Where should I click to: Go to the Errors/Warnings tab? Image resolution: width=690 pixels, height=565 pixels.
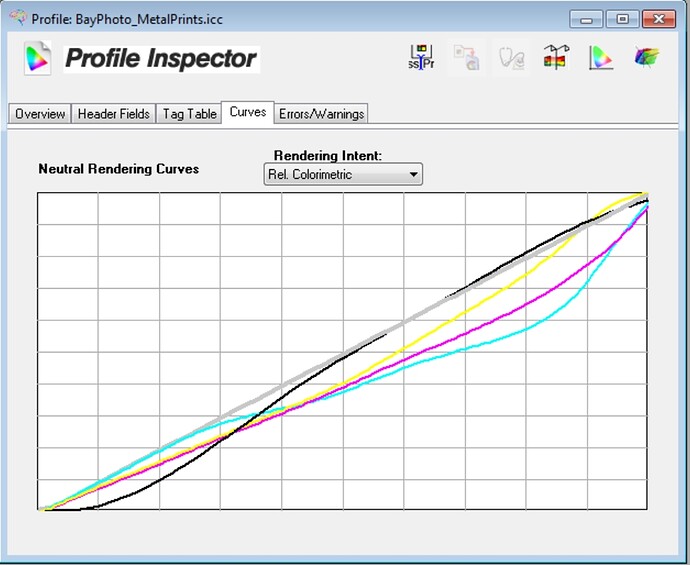pos(321,114)
